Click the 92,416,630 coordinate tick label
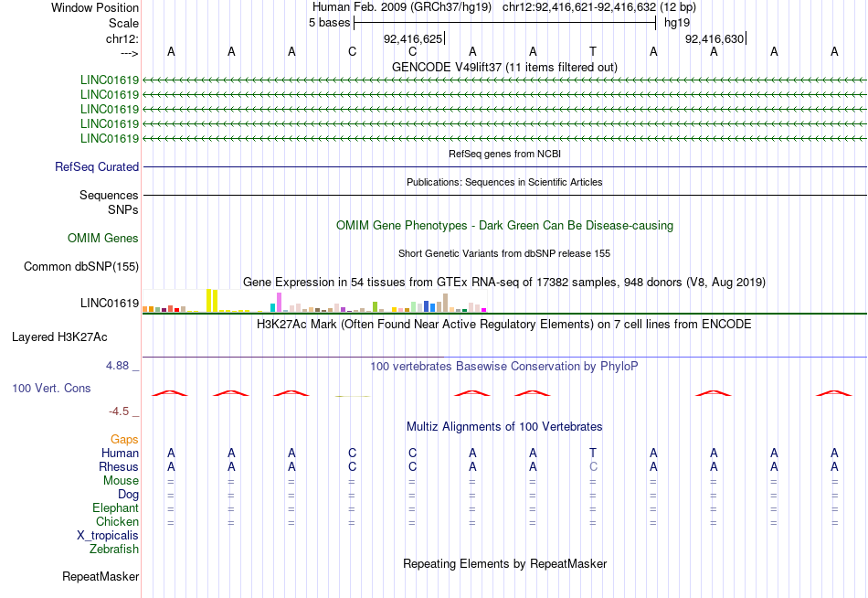Screen dimensions: 868x598 click(715, 38)
